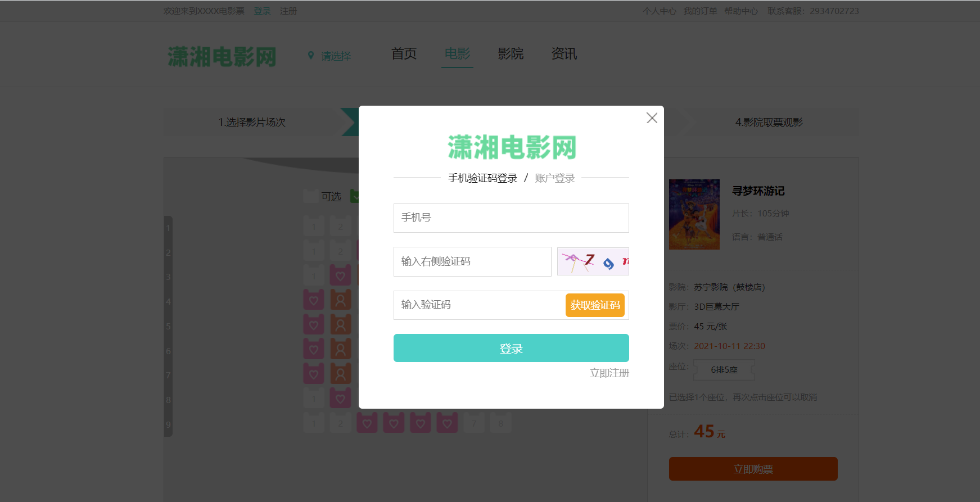Focus the 输入右侧验证码 input field
The height and width of the screenshot is (502, 980).
472,261
